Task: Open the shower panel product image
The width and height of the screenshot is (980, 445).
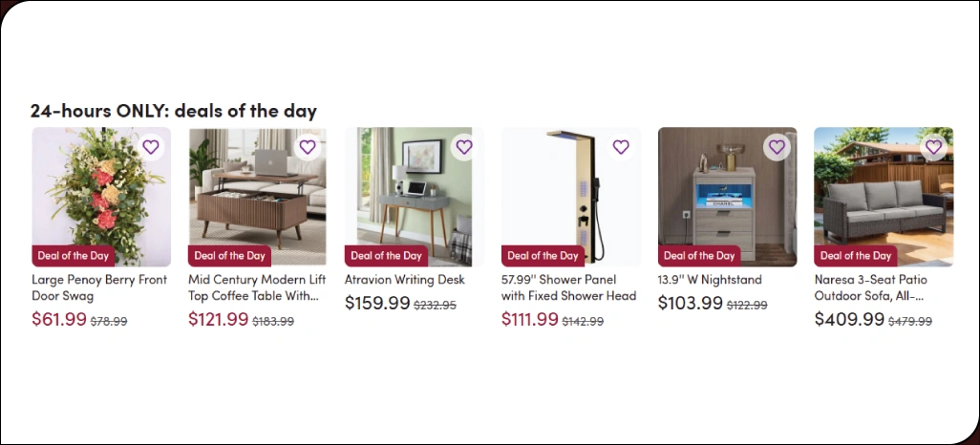Action: point(568,191)
